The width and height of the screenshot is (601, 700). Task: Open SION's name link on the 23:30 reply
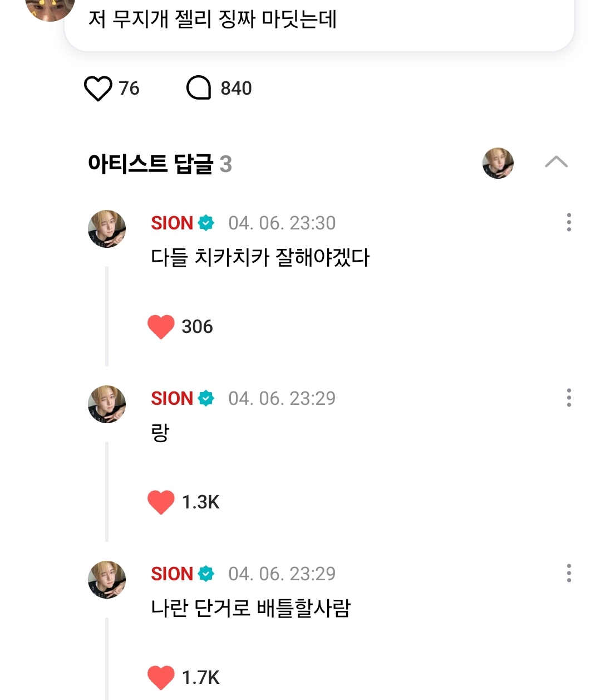(x=172, y=223)
